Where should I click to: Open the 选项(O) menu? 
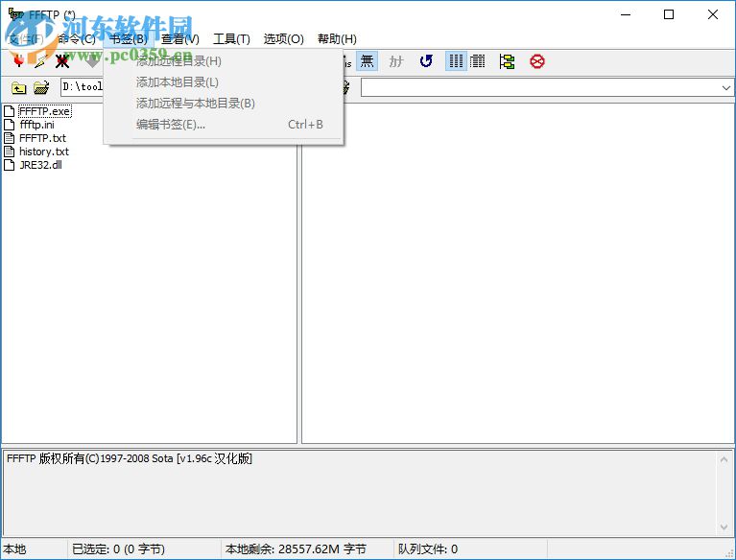(x=283, y=39)
